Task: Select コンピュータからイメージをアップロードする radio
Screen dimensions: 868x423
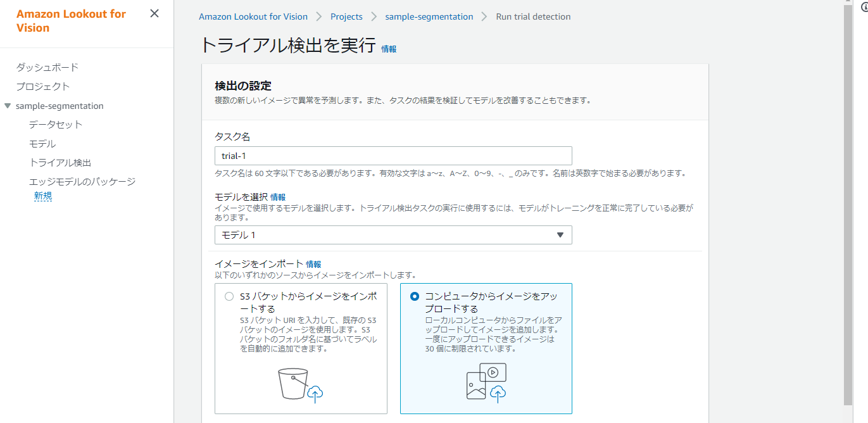Action: tap(415, 296)
